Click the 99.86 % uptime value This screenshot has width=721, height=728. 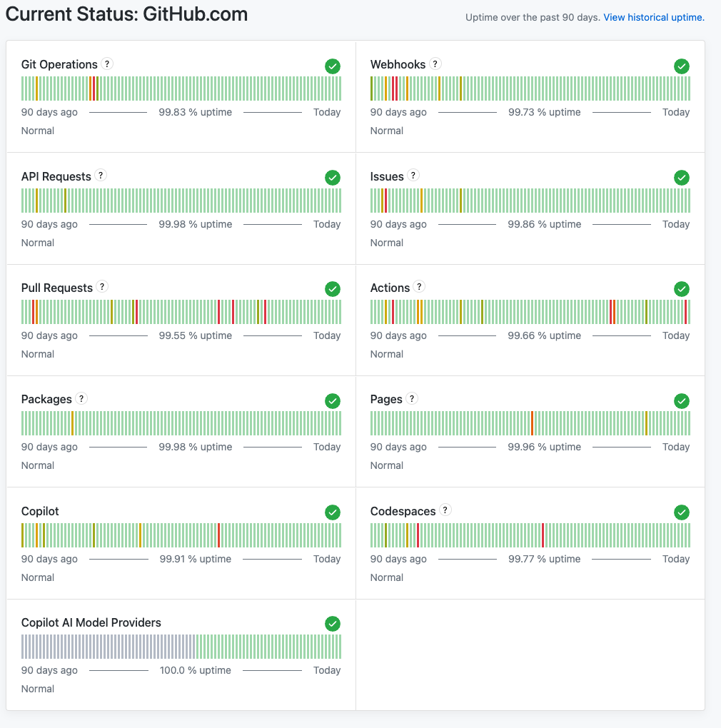tap(545, 224)
